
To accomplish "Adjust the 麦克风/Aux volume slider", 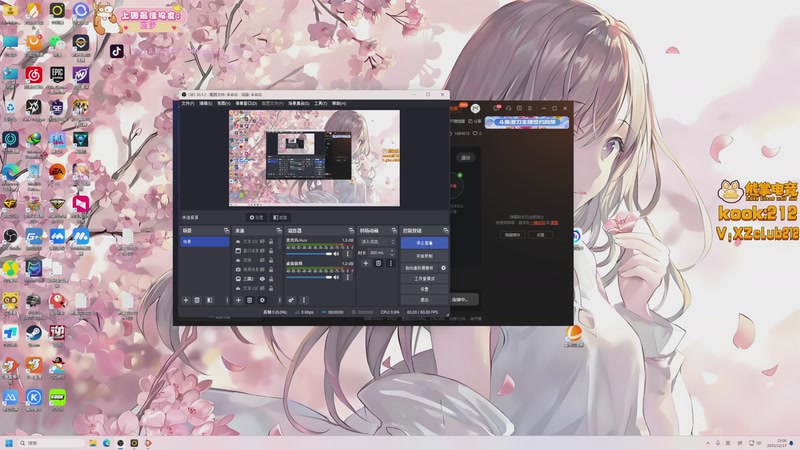I will [309, 254].
